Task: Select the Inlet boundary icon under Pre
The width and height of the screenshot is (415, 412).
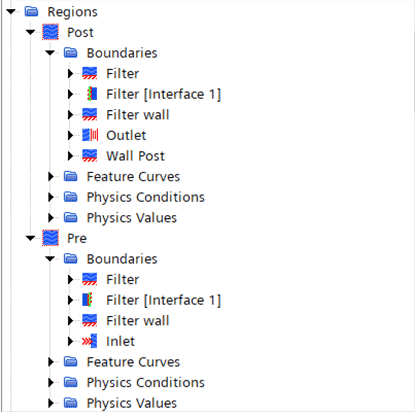Action: (90, 341)
